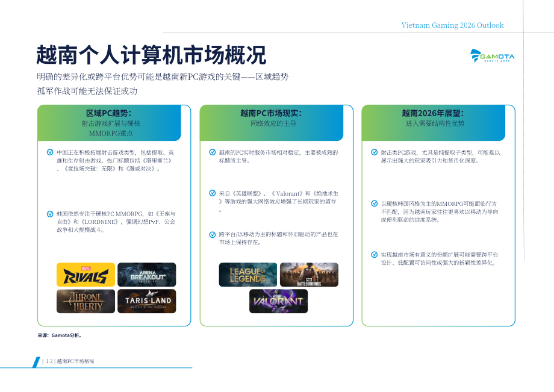Click subtitle line 孤军作战可能无法保证成功
This screenshot has width=554, height=392.
click(x=87, y=91)
